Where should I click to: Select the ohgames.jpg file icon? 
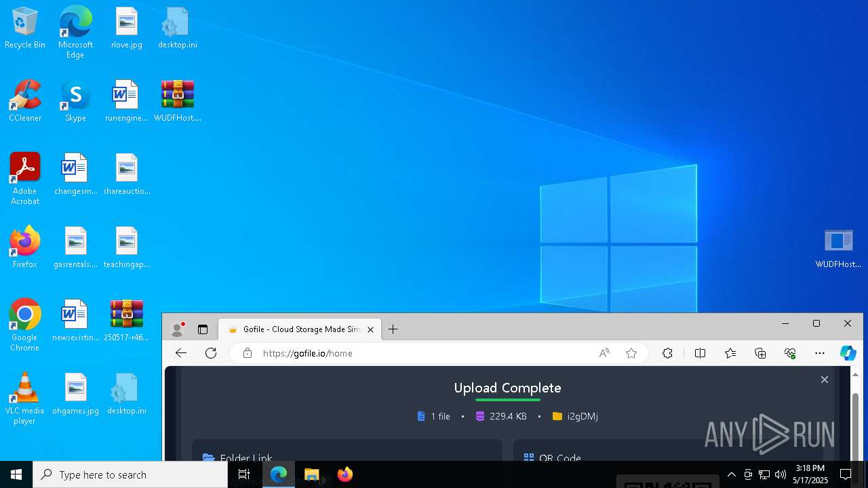click(75, 394)
